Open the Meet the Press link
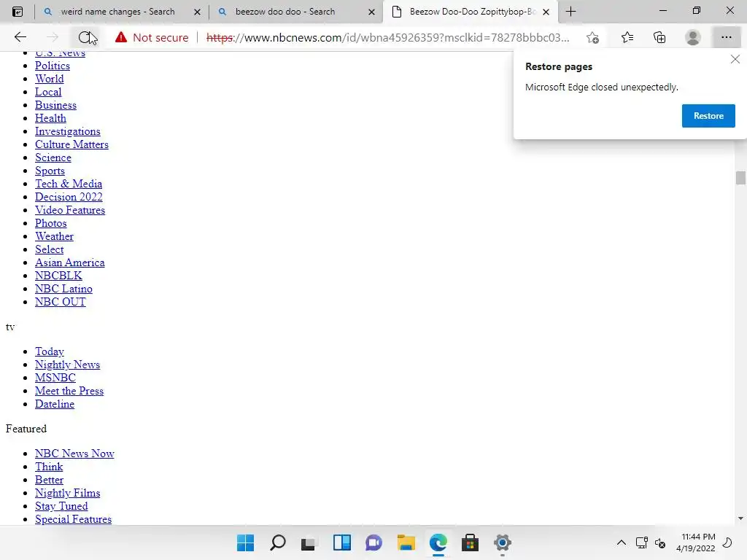This screenshot has width=747, height=560. (x=69, y=391)
